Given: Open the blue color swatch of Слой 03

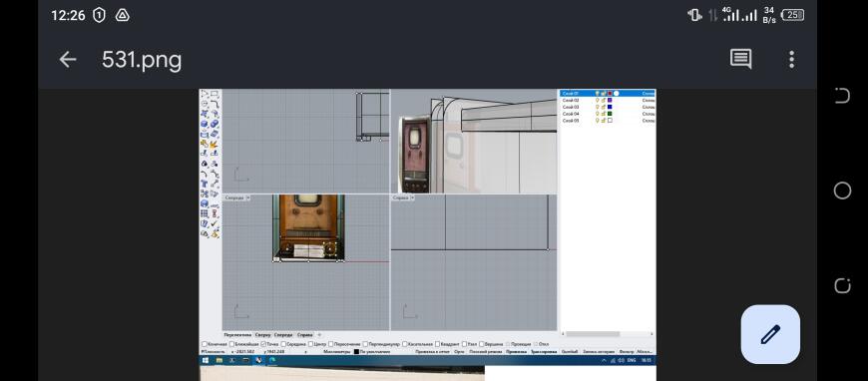Looking at the screenshot, I should pos(610,107).
